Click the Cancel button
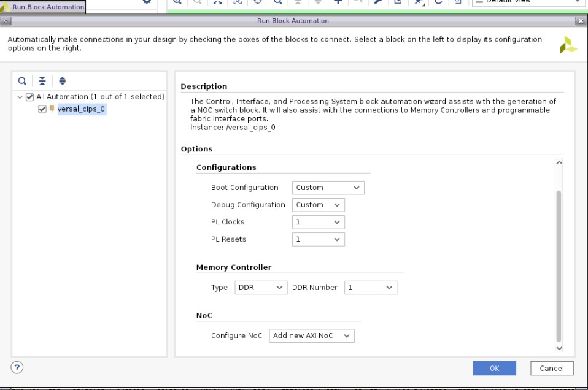This screenshot has width=588, height=390. 551,368
